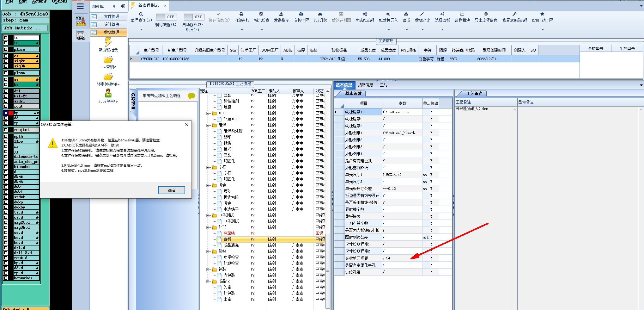Open the Actions menu
The image size is (644, 310).
point(39,2)
